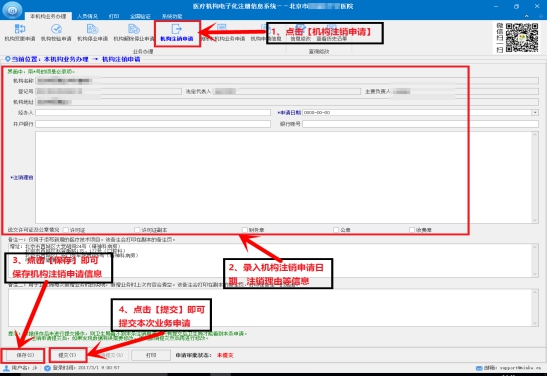547x377 pixels.
Task: Open the 系统功能 tab
Action: click(x=172, y=16)
